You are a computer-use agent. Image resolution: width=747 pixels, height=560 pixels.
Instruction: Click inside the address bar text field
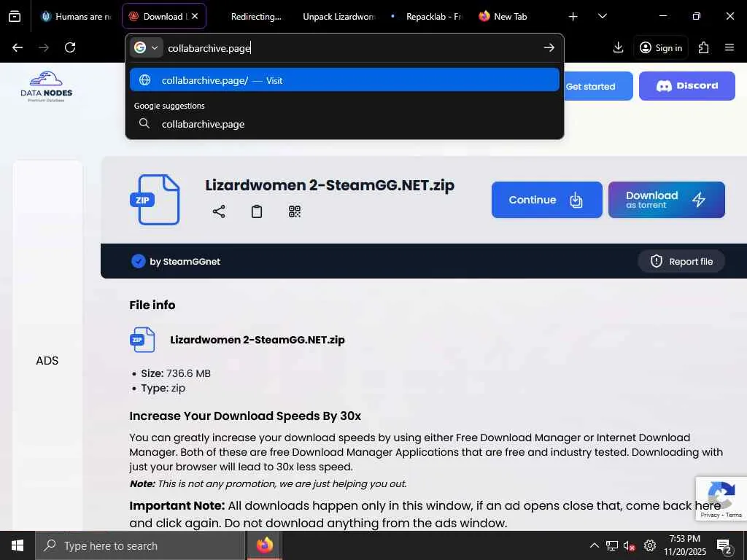352,48
